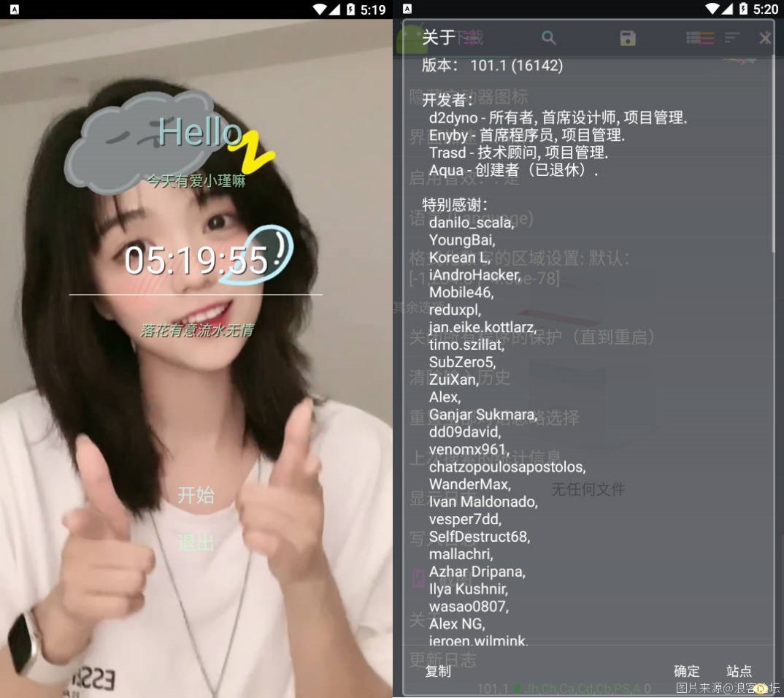The width and height of the screenshot is (784, 698).
Task: Click the chatzopoulosapostolos name
Action: (507, 467)
